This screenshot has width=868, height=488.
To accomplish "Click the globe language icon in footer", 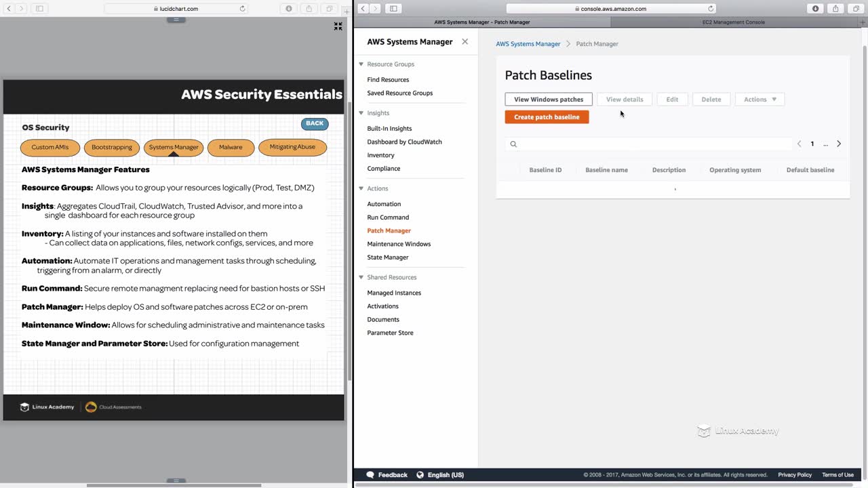I will tap(420, 475).
